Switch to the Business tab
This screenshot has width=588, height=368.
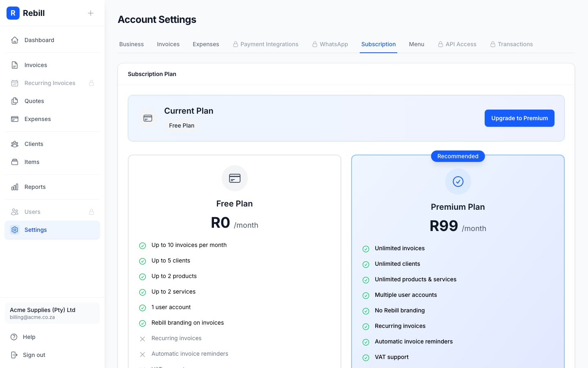(x=131, y=44)
